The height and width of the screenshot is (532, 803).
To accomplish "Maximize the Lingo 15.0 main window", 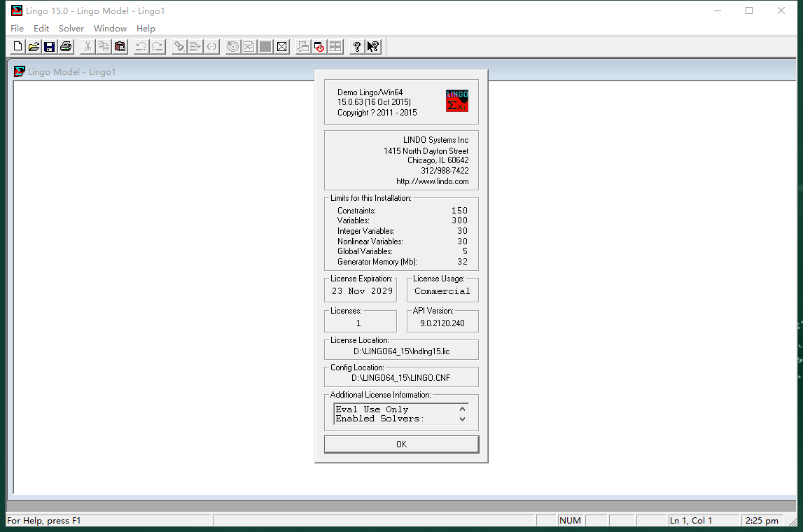I will point(748,10).
